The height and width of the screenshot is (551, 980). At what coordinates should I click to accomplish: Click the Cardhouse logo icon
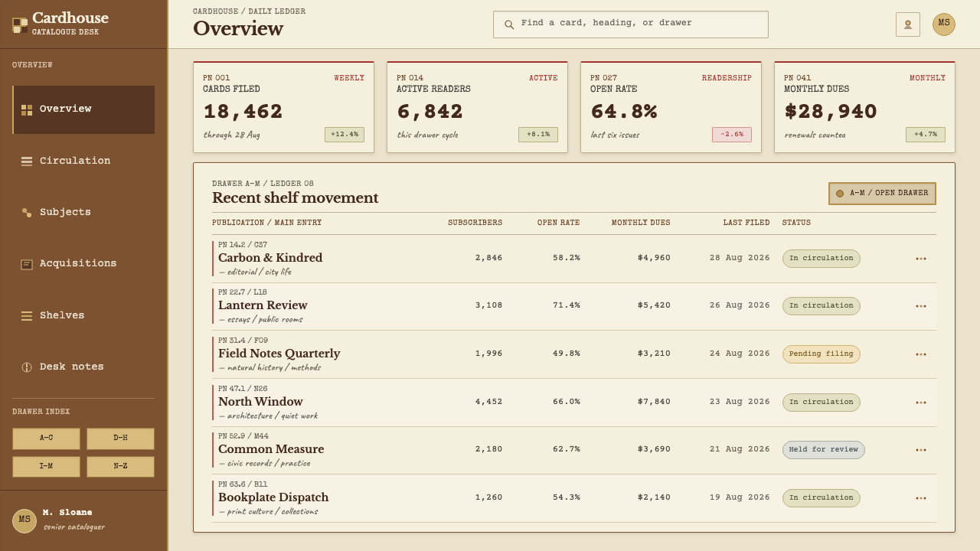(20, 25)
